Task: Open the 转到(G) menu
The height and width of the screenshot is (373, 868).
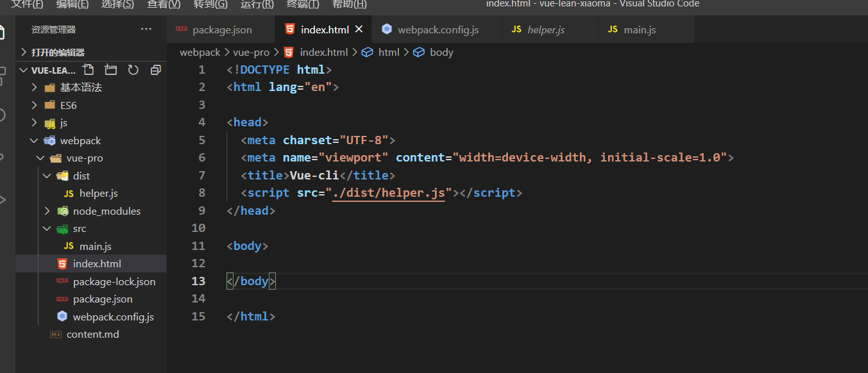Action: click(x=210, y=4)
